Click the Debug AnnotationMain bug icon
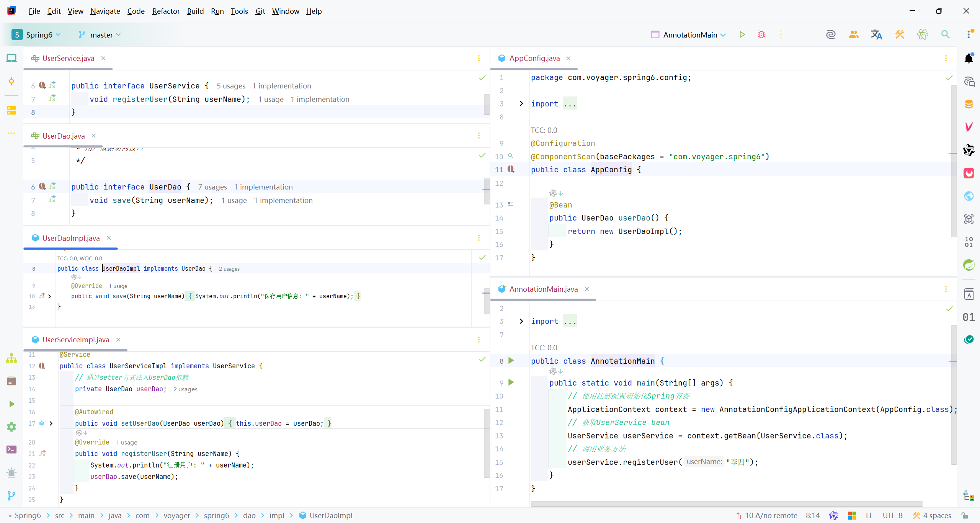Image resolution: width=980 pixels, height=523 pixels. (761, 34)
